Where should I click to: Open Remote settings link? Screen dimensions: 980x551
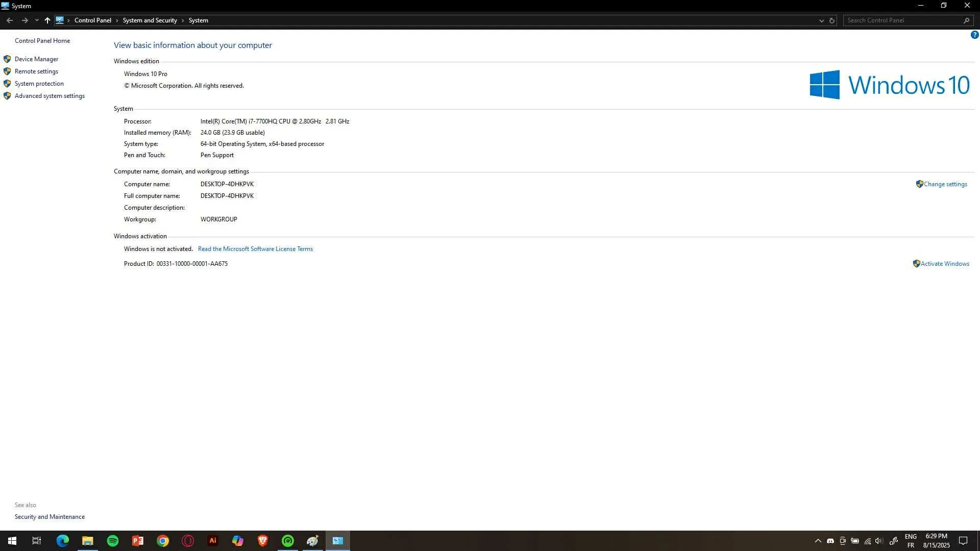pyautogui.click(x=36, y=71)
